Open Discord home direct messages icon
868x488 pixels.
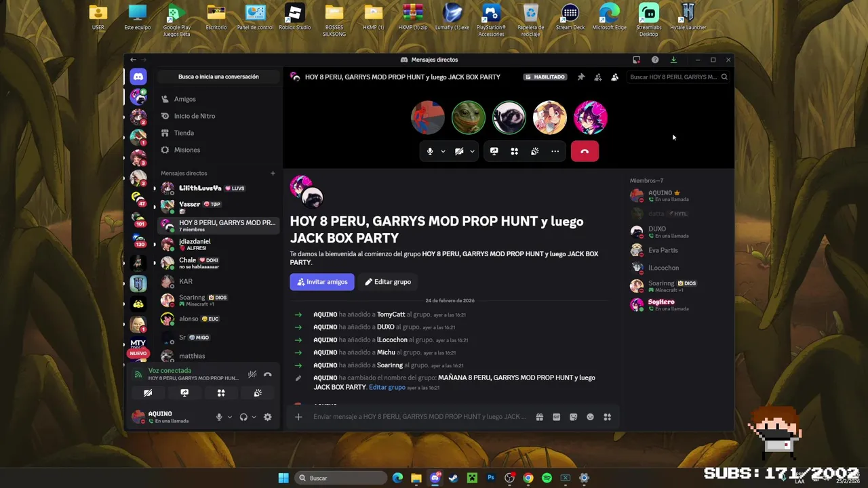(138, 77)
